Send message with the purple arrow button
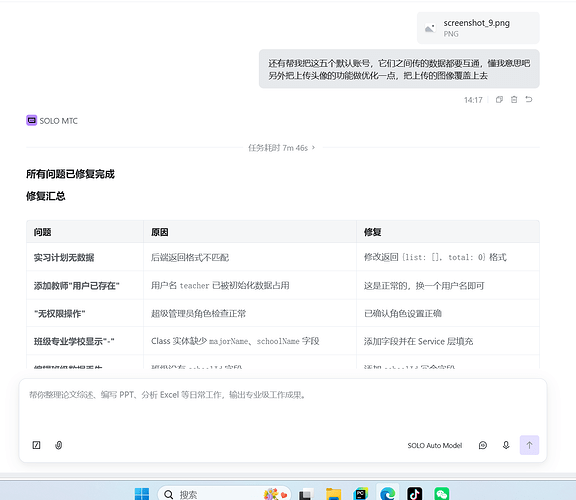Image resolution: width=576 pixels, height=500 pixels. [x=529, y=445]
